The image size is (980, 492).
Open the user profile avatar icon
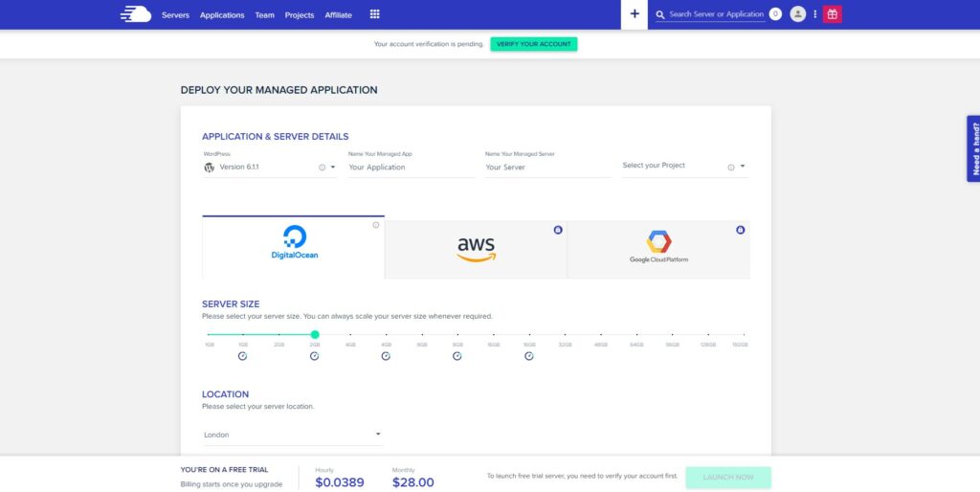(x=797, y=13)
